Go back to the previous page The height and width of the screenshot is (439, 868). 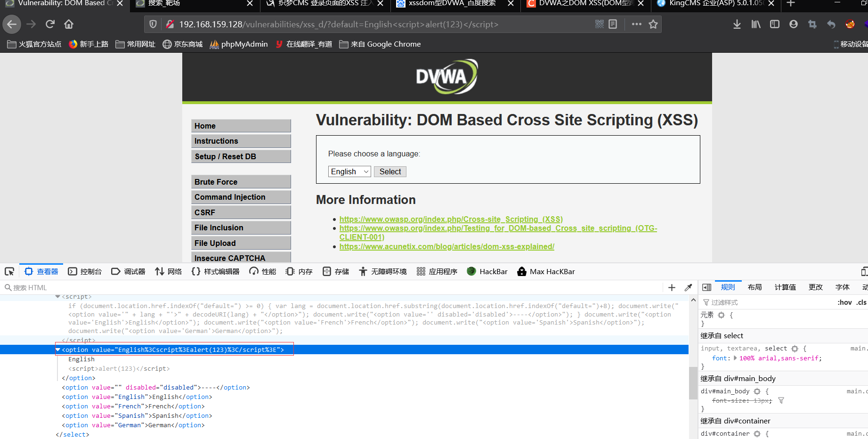click(x=12, y=24)
